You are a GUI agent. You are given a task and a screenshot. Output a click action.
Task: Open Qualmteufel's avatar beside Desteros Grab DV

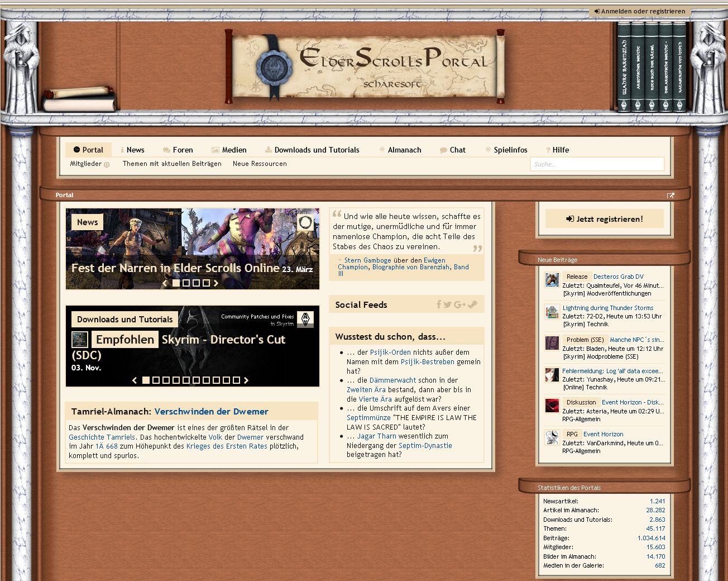coord(552,280)
